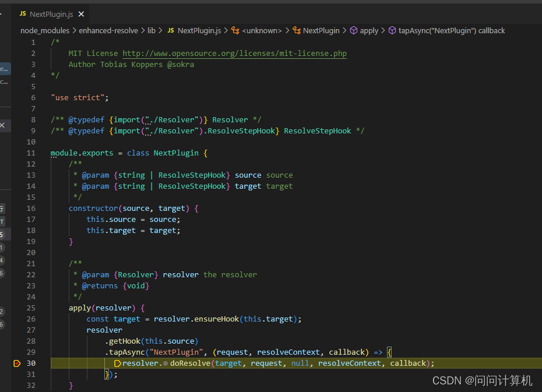Click the JS icon in the breadcrumb
542x392 pixels.
pos(171,31)
